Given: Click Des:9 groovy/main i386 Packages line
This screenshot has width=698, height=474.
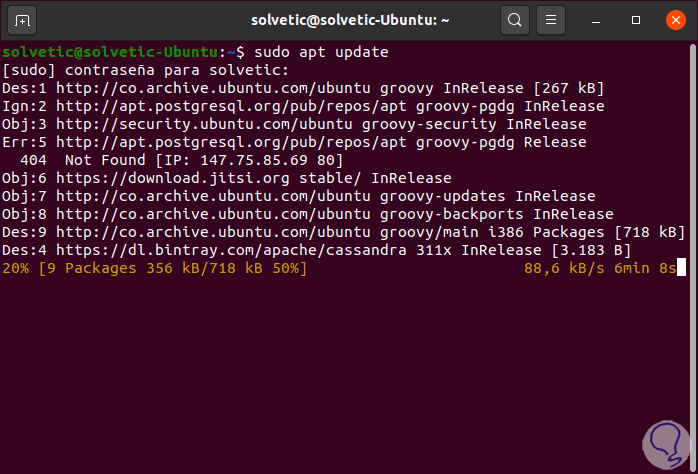Looking at the screenshot, I should 343,232.
